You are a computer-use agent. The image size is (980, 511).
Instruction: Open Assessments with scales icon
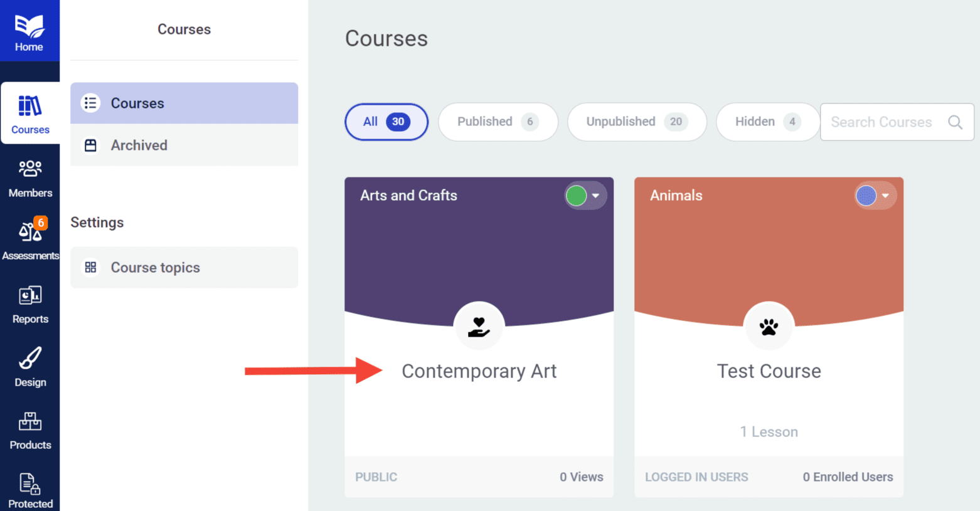[x=30, y=231]
